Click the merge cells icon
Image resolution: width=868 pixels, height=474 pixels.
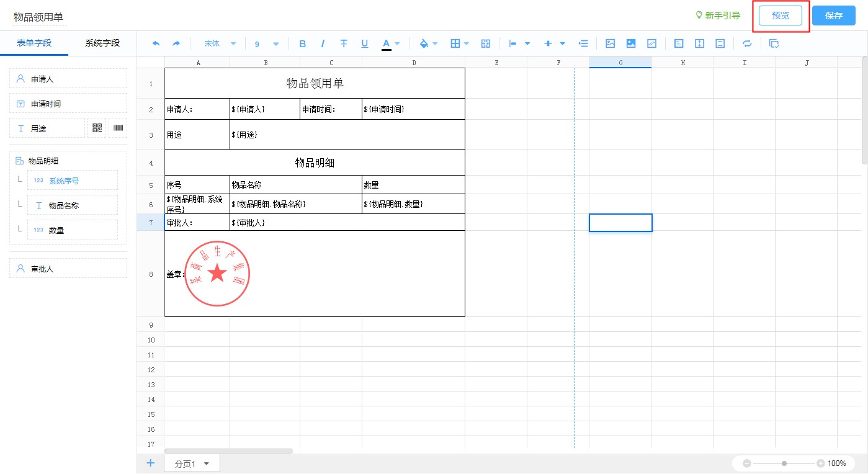pos(486,43)
